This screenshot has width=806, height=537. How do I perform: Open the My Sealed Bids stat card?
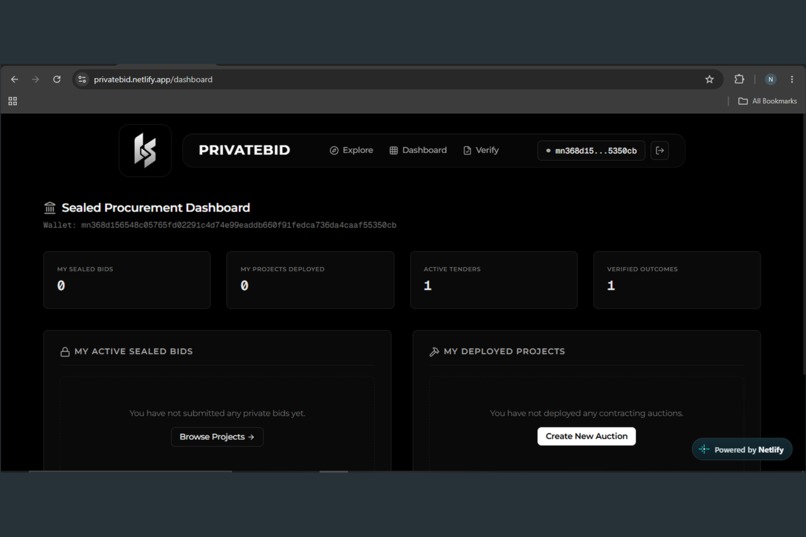tap(127, 280)
